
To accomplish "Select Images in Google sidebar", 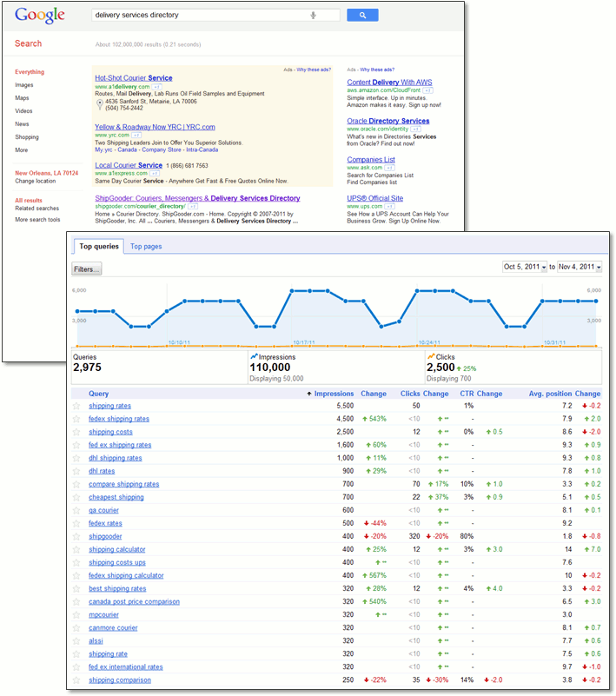I will 24,85.
